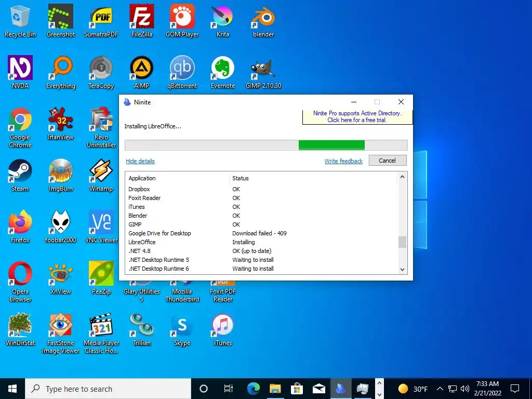Show hidden system tray icons
The image size is (532, 399).
(440, 389)
